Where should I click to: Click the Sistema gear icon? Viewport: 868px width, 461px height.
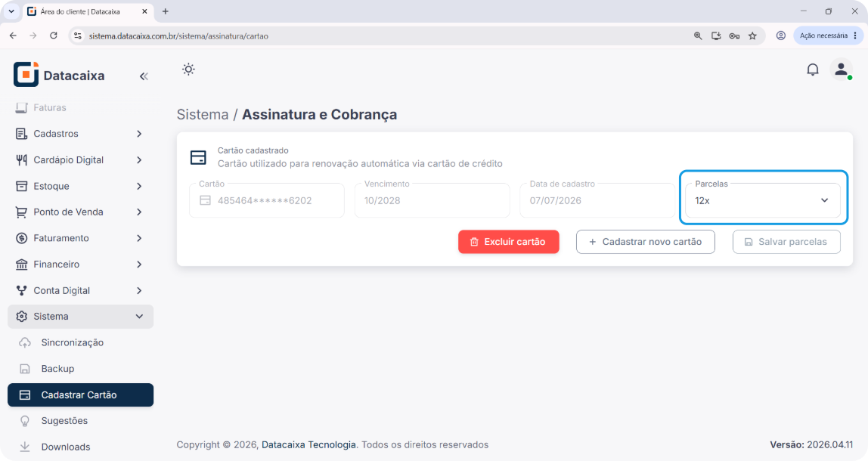click(21, 317)
